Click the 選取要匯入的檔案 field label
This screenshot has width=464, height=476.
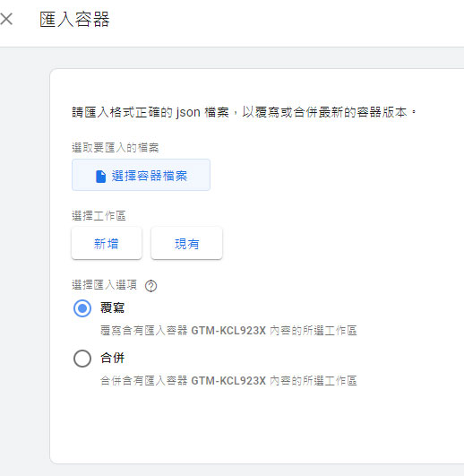coord(116,148)
